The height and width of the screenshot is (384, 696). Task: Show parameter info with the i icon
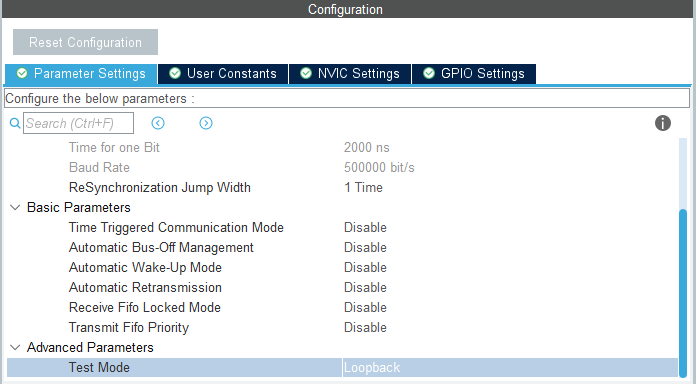pos(663,123)
